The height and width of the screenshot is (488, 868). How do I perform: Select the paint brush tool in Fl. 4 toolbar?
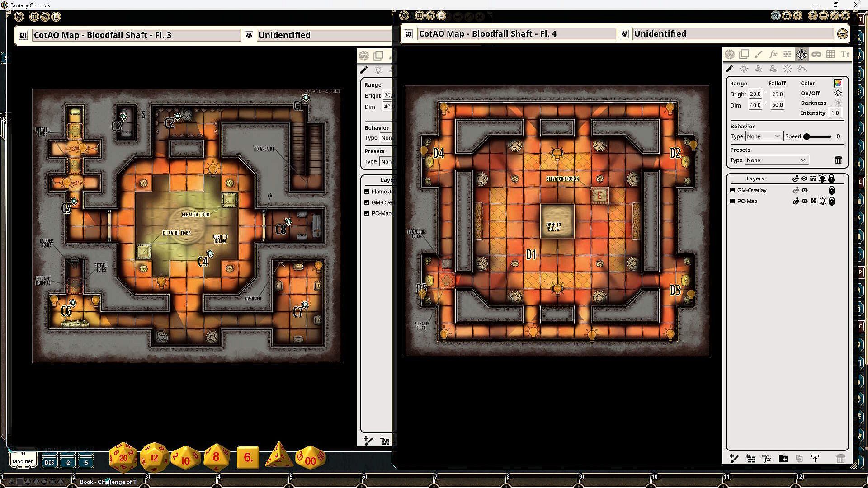click(758, 55)
